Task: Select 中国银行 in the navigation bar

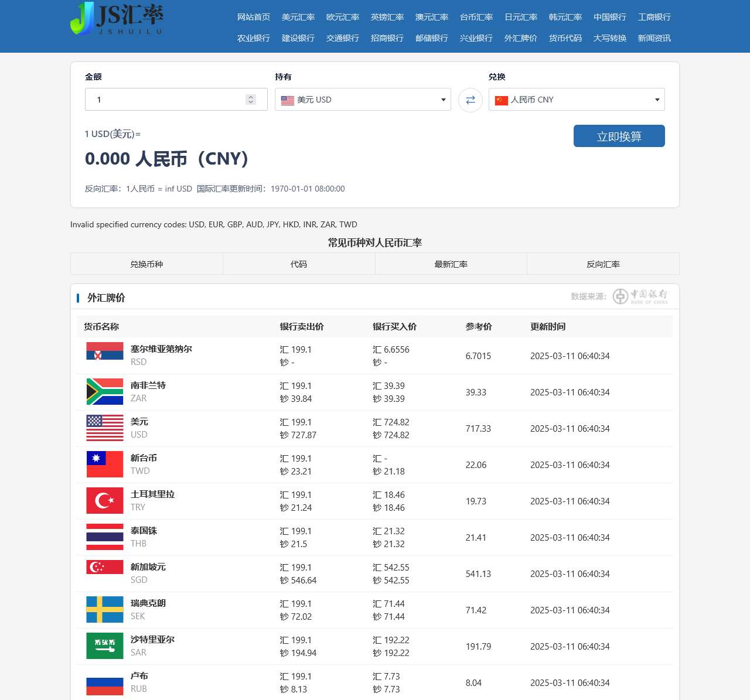Action: click(609, 18)
